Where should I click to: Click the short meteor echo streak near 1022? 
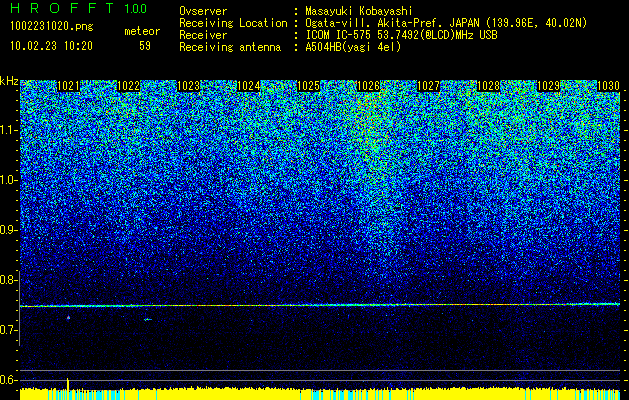click(x=148, y=319)
